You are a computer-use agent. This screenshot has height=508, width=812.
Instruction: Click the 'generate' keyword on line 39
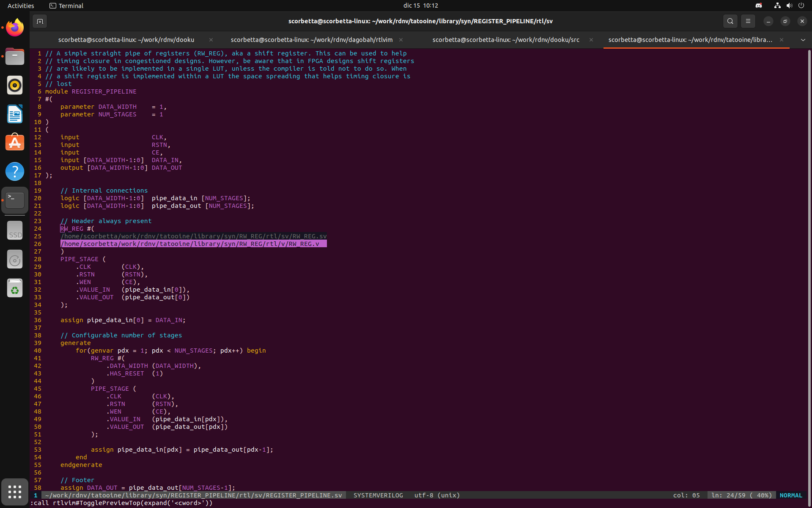click(x=75, y=343)
